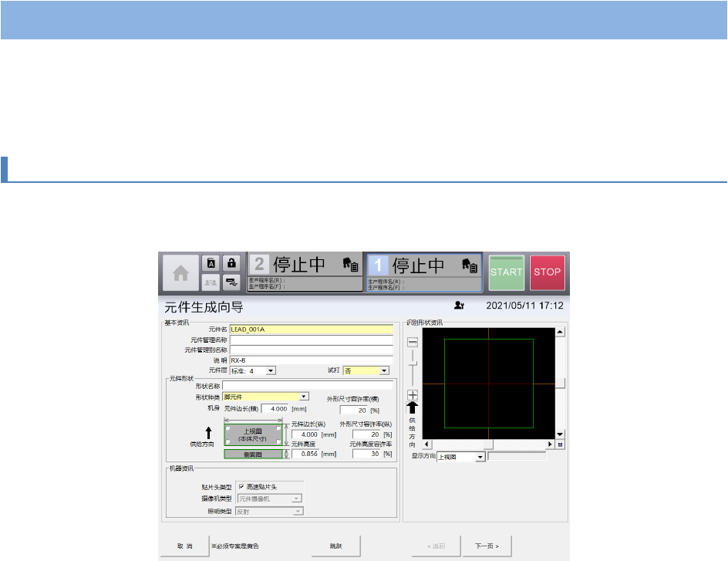Click the zoom in plus icon

click(x=413, y=395)
